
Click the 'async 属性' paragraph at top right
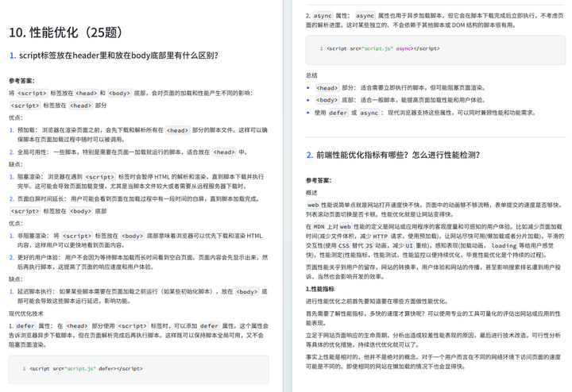click(x=435, y=21)
